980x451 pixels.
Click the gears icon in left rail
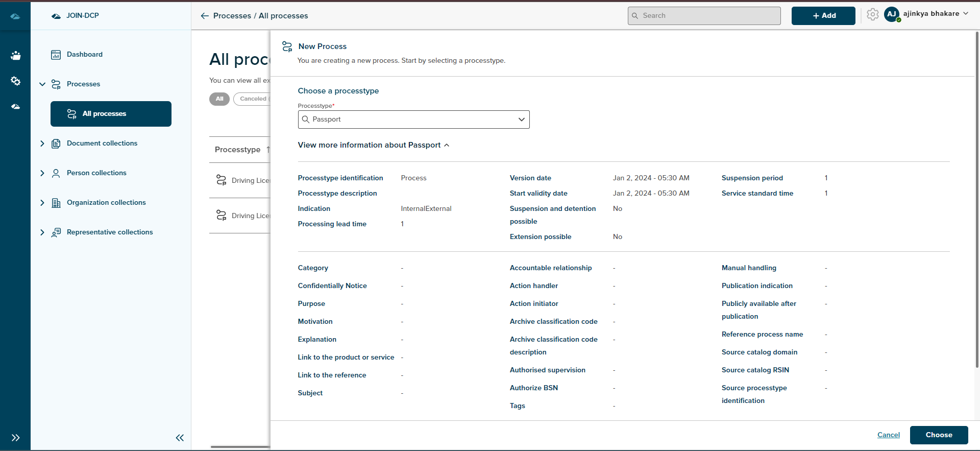pyautogui.click(x=16, y=81)
